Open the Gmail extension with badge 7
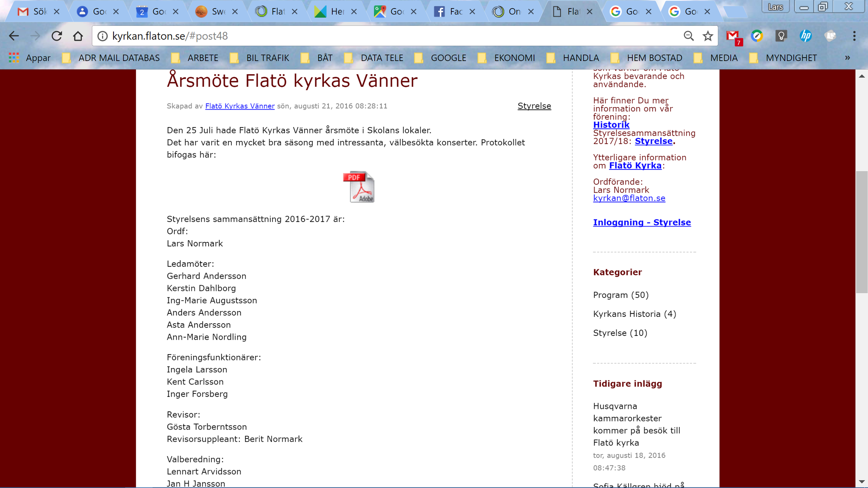868x488 pixels. click(733, 37)
